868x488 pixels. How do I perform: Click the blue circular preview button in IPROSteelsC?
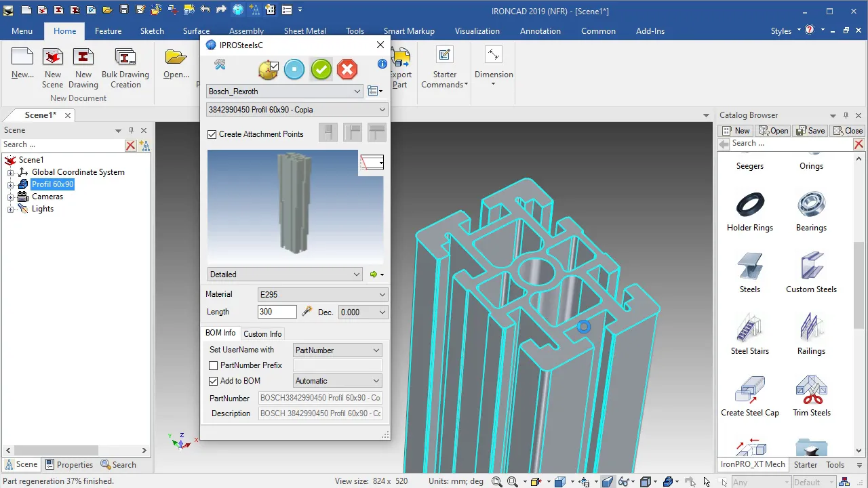tap(294, 69)
